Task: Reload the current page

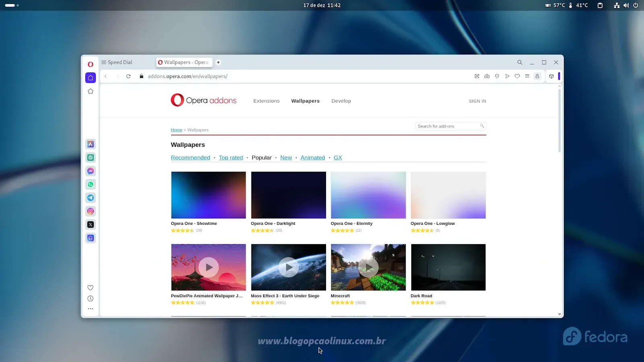Action: [x=128, y=76]
